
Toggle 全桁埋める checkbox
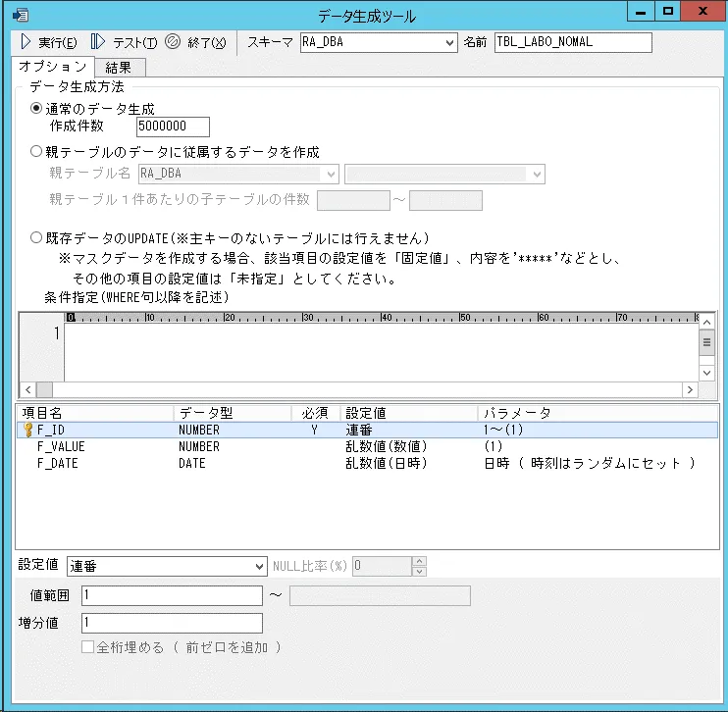[87, 647]
